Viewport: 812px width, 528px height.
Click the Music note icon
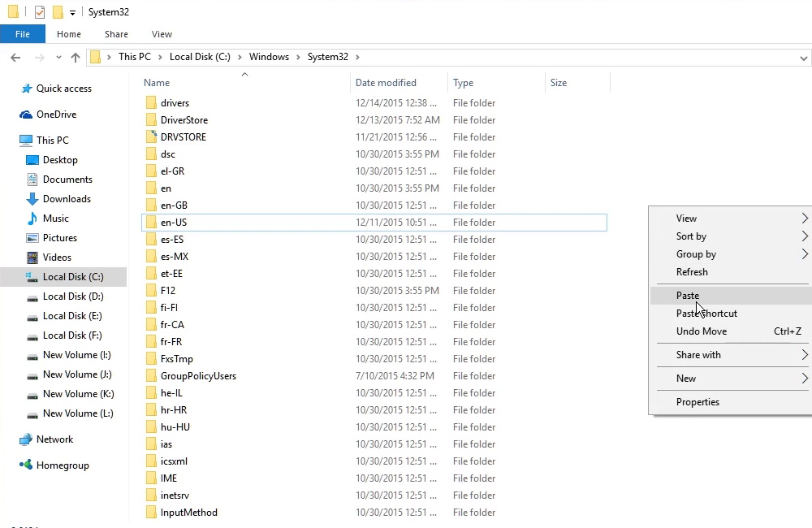click(x=32, y=219)
